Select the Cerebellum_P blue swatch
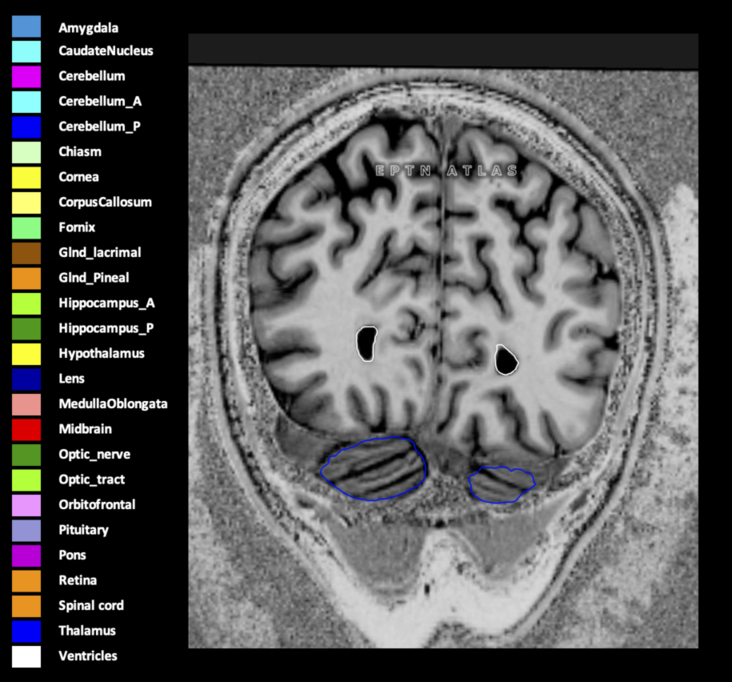732x682 pixels. (x=26, y=127)
